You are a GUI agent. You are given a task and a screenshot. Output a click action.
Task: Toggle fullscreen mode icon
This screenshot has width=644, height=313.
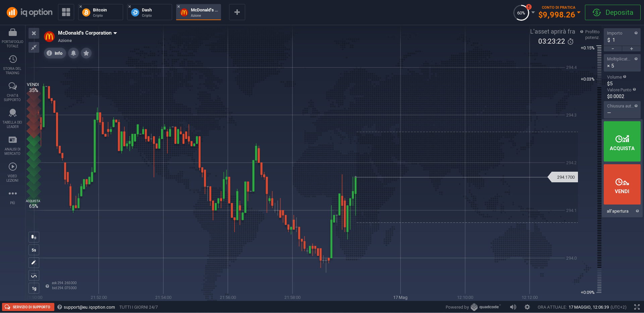coord(637,307)
